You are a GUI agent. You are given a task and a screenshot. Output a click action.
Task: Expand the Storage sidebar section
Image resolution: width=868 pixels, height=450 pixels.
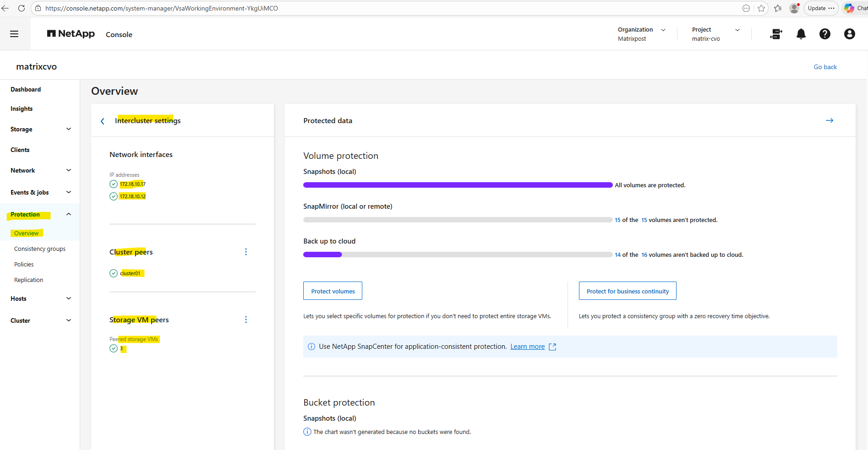(x=69, y=129)
